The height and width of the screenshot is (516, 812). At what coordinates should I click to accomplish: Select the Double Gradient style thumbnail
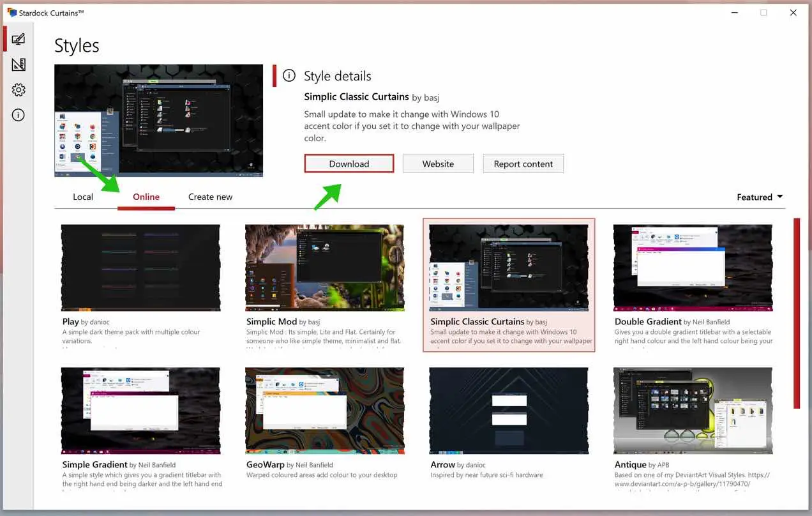coord(693,268)
